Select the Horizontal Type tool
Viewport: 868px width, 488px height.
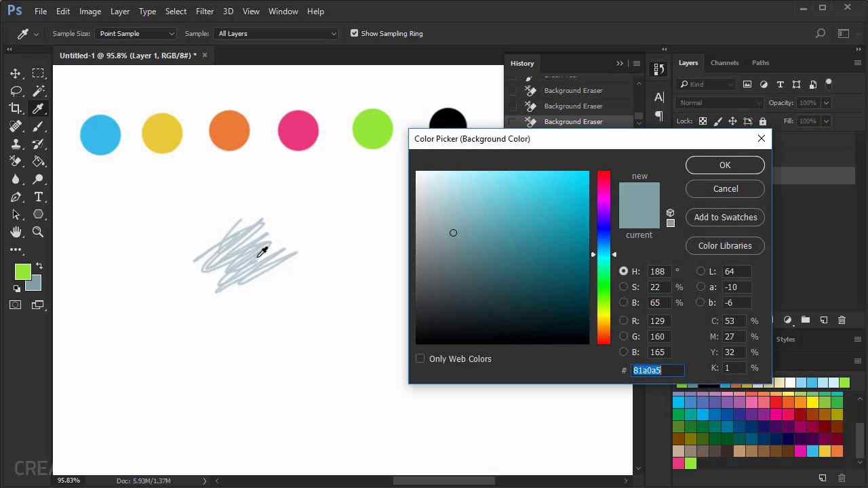pyautogui.click(x=39, y=197)
